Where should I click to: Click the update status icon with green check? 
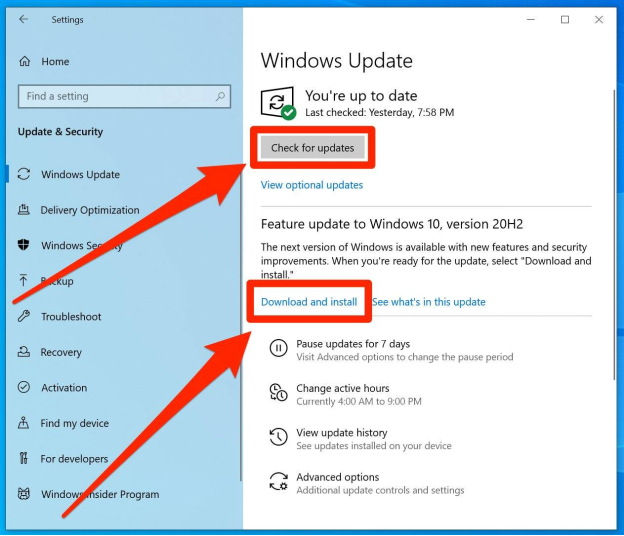click(x=279, y=103)
